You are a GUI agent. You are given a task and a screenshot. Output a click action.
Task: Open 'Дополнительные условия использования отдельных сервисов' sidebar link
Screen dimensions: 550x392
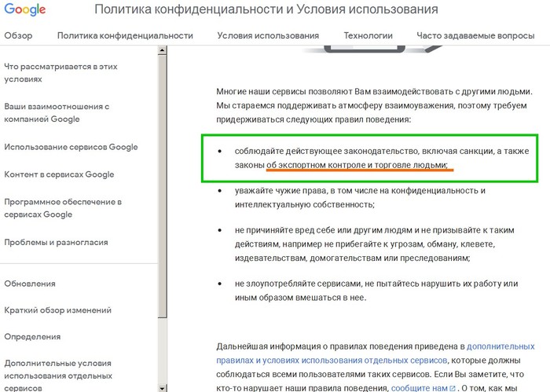(58, 376)
